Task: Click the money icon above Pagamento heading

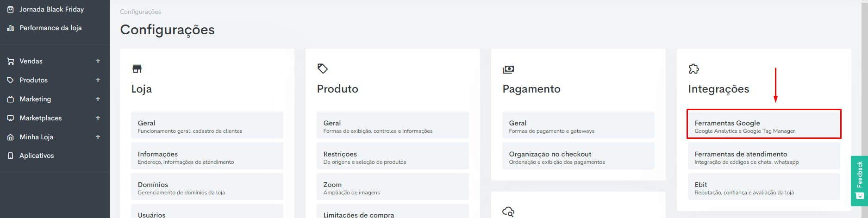Action: tap(508, 69)
